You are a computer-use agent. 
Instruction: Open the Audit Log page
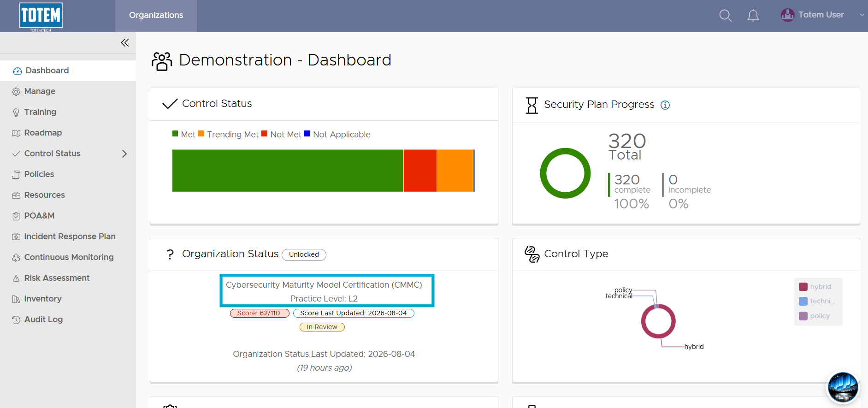68,319
